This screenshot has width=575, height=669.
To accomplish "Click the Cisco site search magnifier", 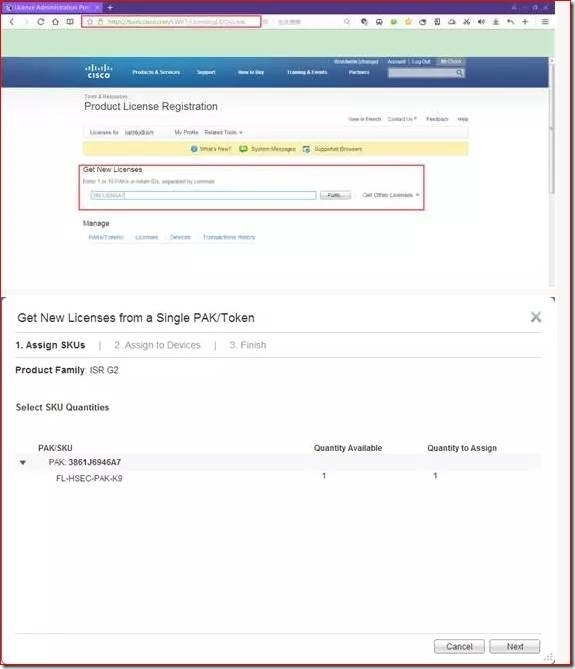I will [459, 73].
